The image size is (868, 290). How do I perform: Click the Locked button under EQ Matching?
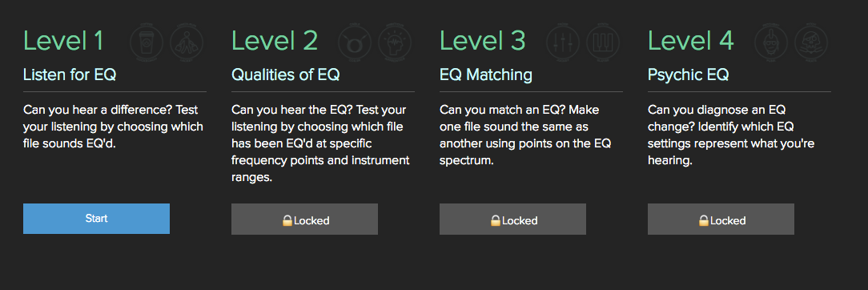(512, 220)
